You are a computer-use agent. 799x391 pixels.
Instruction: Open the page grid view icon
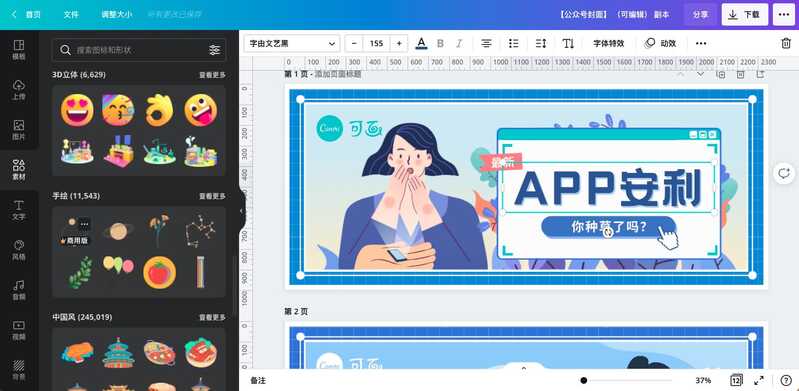pyautogui.click(x=736, y=380)
